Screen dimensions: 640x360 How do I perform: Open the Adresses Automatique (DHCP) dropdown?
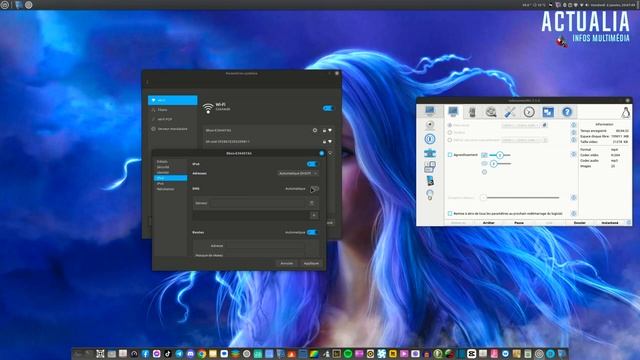(x=298, y=173)
